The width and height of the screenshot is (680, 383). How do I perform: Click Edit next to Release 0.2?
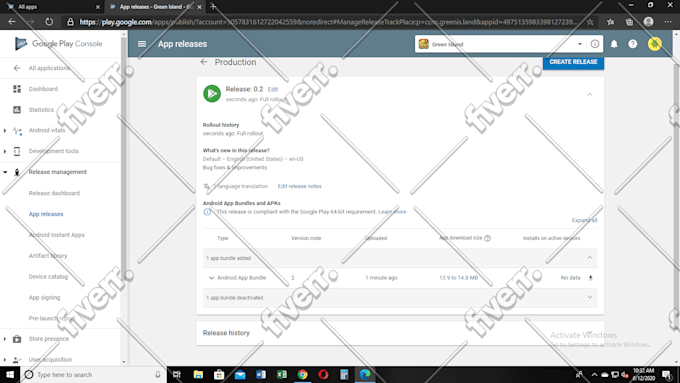(x=273, y=89)
